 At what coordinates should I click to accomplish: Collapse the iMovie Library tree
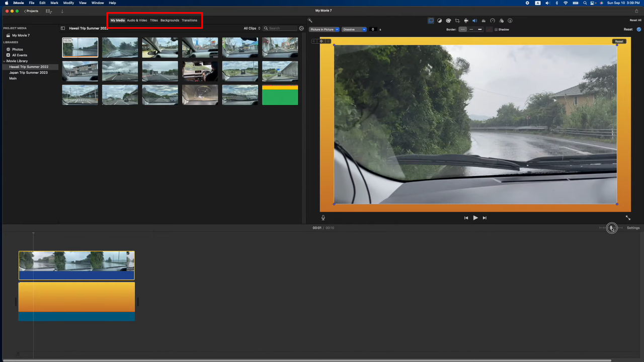(4, 61)
